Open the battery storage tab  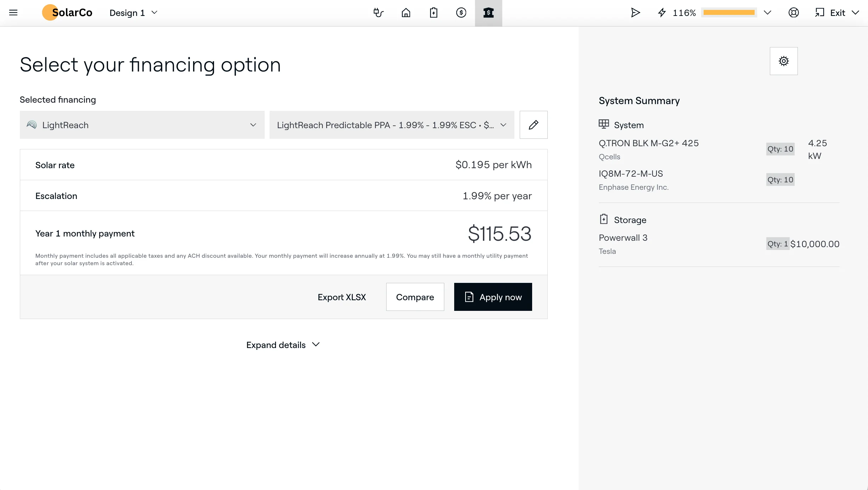coord(434,13)
